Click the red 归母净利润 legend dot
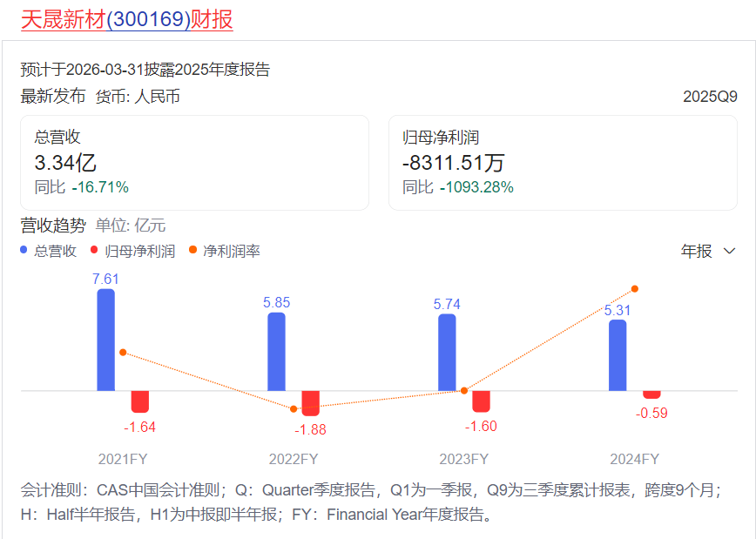The image size is (756, 539). tap(94, 250)
